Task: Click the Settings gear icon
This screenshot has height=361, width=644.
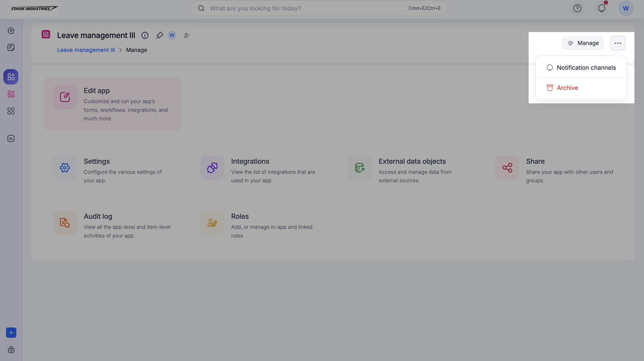Action: coord(65,168)
